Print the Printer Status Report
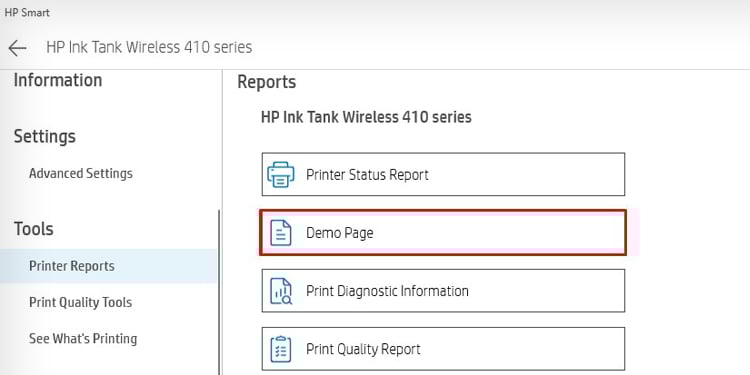 (443, 175)
